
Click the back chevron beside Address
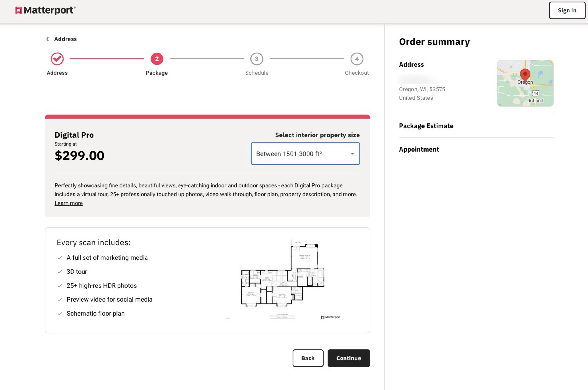pos(48,39)
